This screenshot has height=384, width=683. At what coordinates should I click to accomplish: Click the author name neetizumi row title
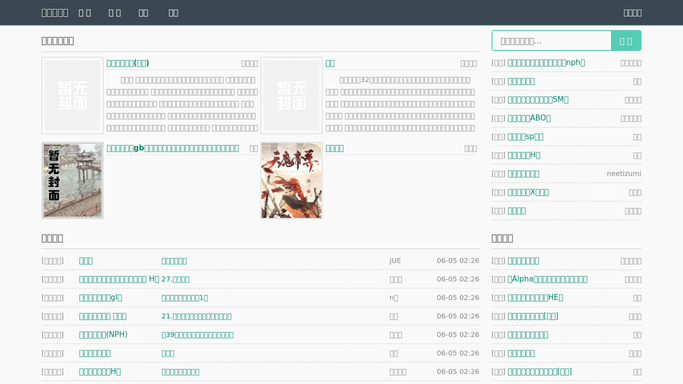click(x=523, y=174)
